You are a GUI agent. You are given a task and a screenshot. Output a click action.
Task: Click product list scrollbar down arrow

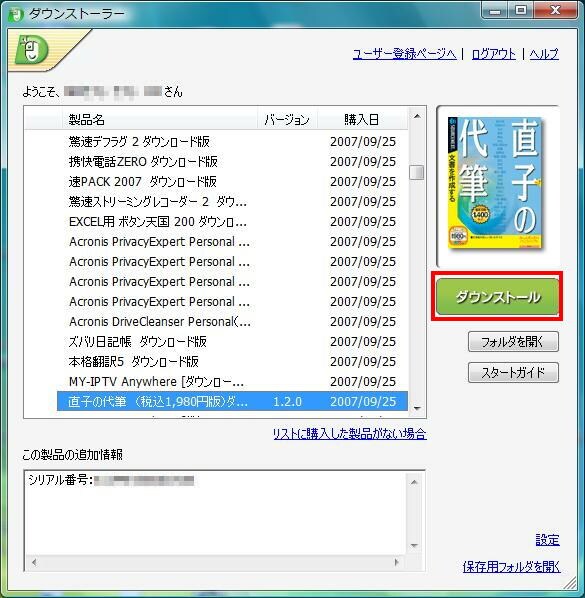[417, 408]
